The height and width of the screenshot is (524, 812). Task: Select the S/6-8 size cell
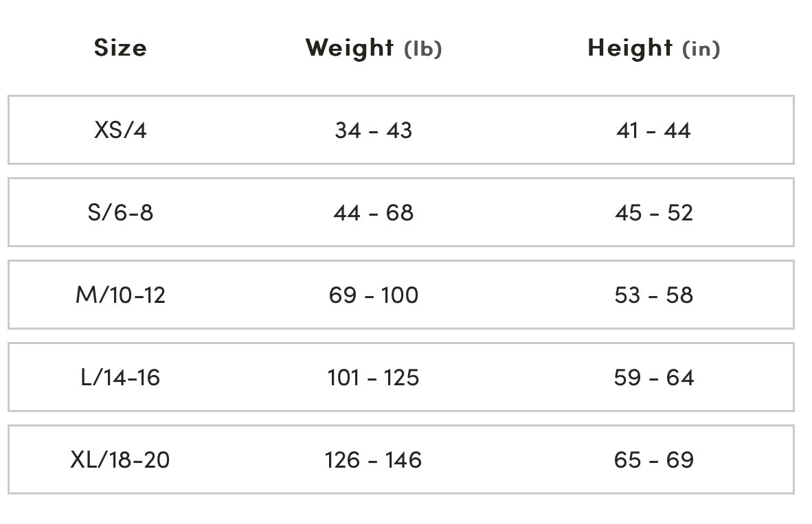120,212
